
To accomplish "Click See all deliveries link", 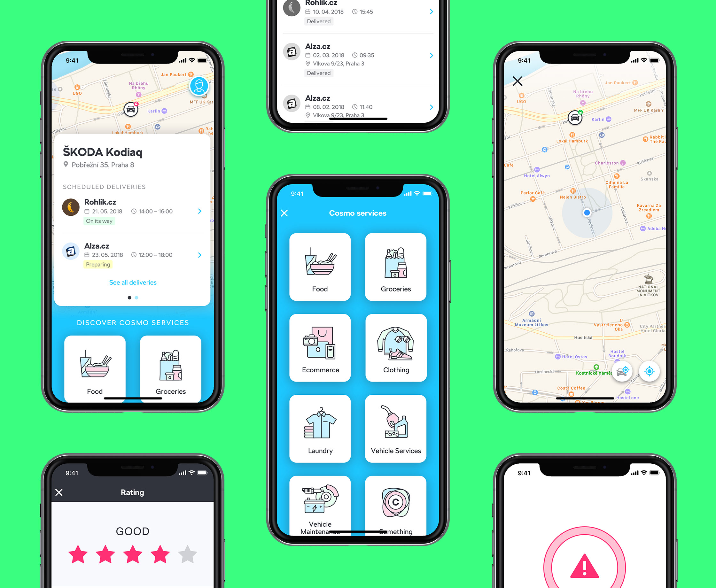I will (132, 282).
